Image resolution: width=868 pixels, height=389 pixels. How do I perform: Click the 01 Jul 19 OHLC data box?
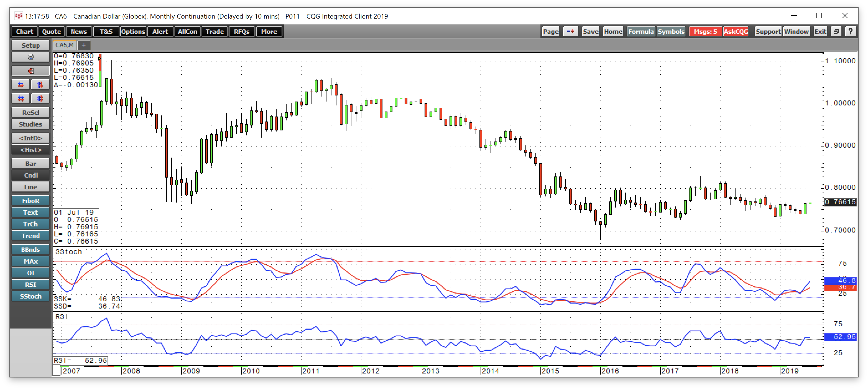[x=76, y=227]
